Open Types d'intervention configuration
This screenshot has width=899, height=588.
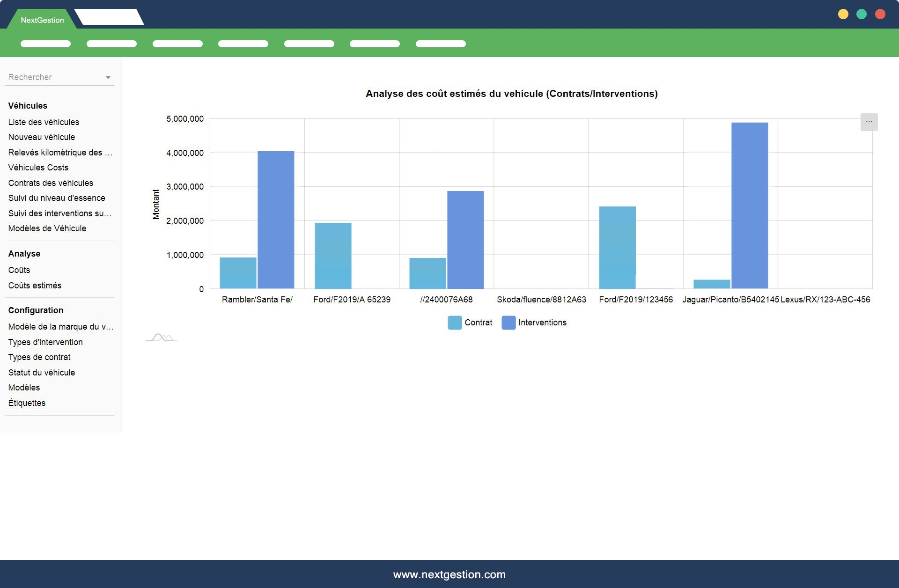[x=45, y=342]
